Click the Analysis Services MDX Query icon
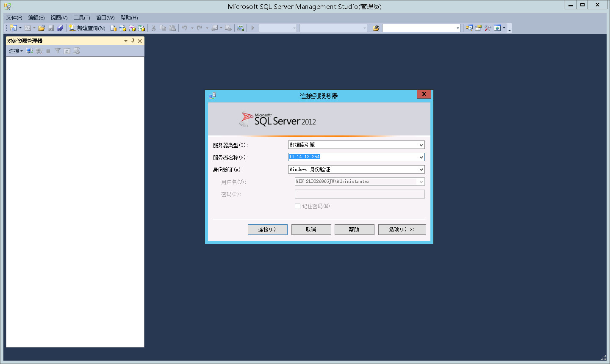 click(x=123, y=28)
